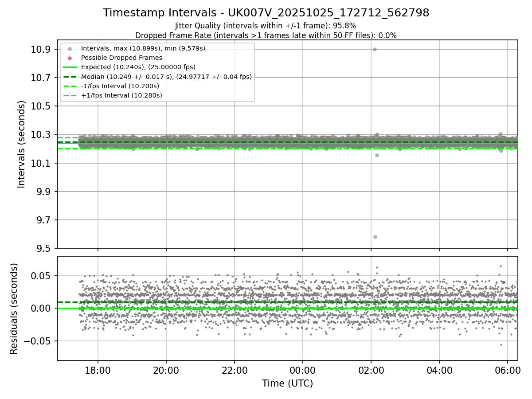Click the 10.3 y-axis tick label
The width and height of the screenshot is (532, 399).
click(41, 135)
